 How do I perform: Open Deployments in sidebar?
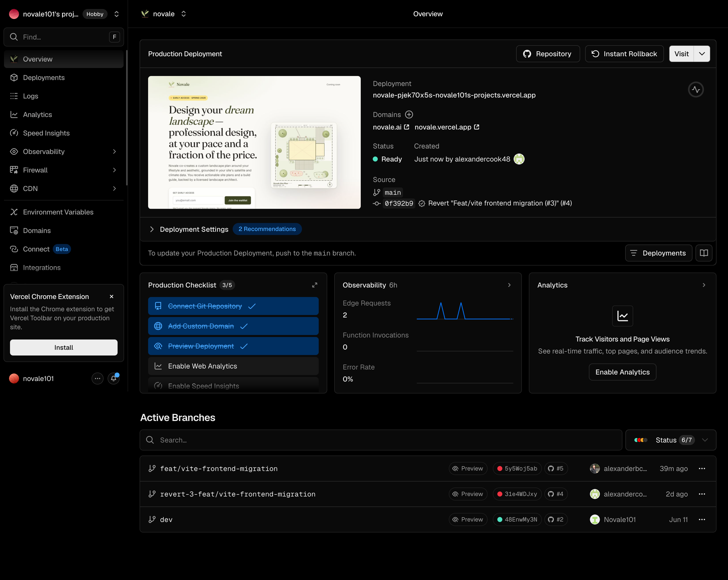click(x=64, y=77)
